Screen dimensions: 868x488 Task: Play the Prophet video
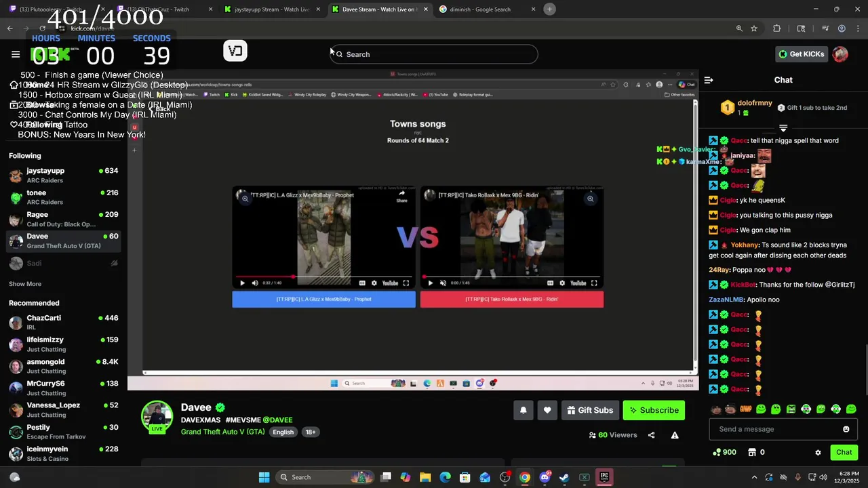tap(242, 283)
